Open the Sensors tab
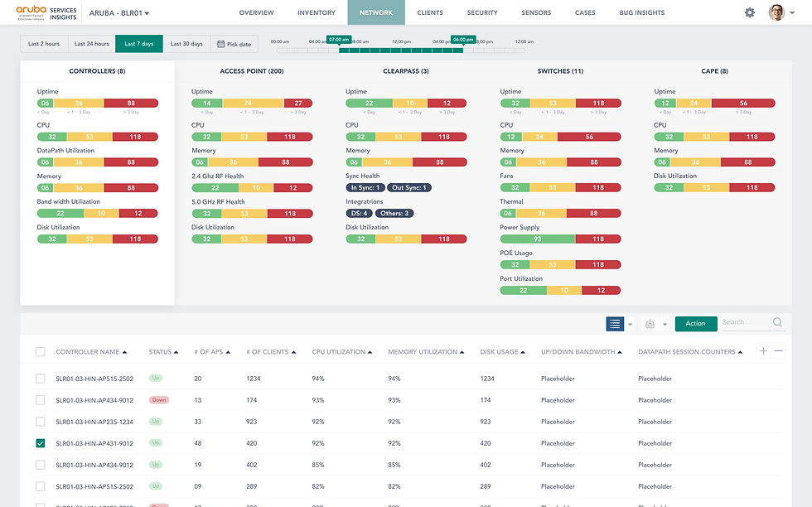The width and height of the screenshot is (812, 507). [x=536, y=12]
